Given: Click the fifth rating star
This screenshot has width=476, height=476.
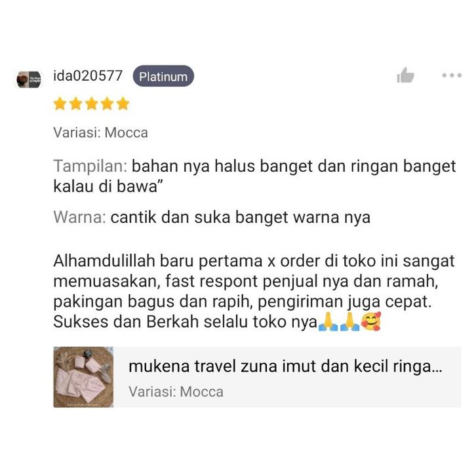Looking at the screenshot, I should click(x=123, y=104).
